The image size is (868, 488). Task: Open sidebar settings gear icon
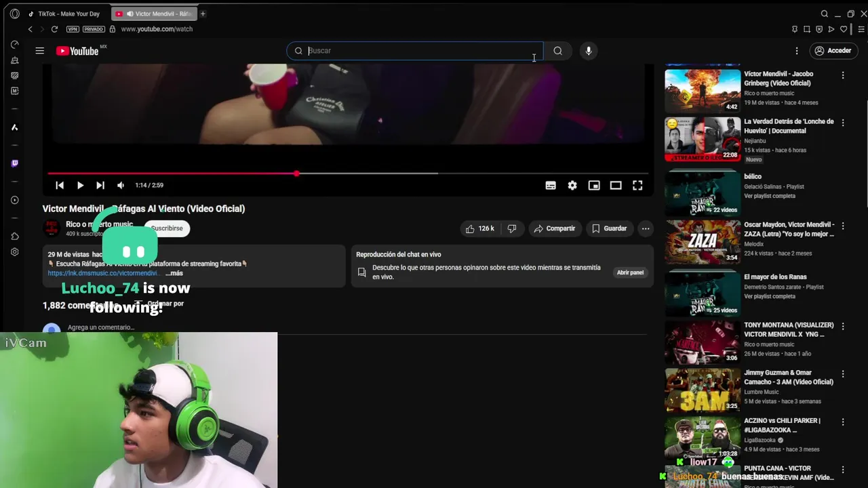(14, 252)
